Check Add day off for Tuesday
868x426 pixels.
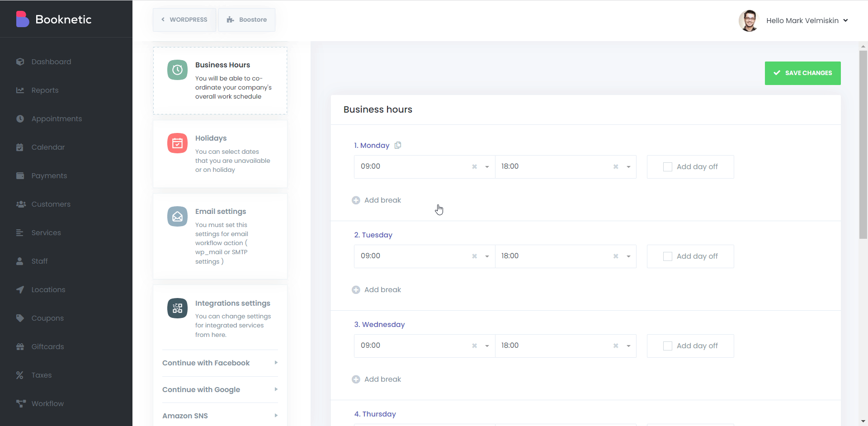point(667,256)
